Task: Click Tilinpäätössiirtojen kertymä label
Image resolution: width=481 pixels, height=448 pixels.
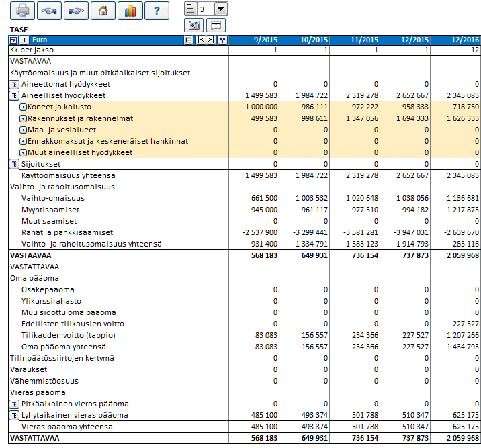Action: pyautogui.click(x=62, y=358)
